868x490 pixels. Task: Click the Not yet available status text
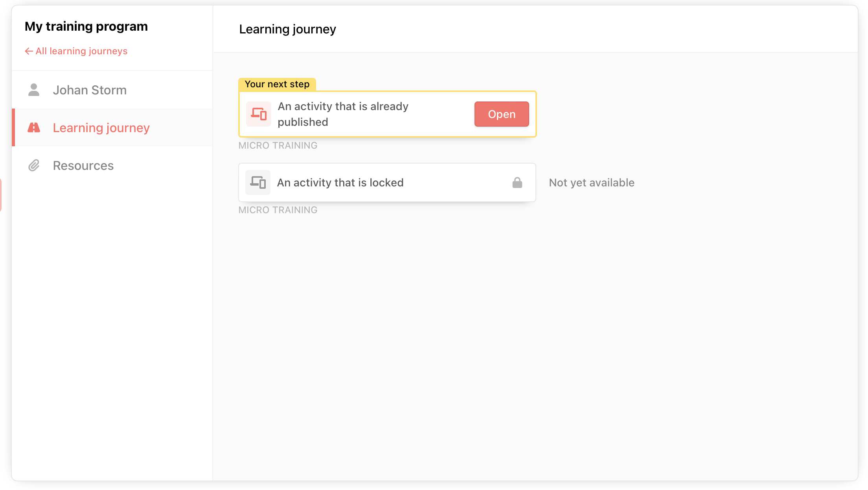(592, 182)
